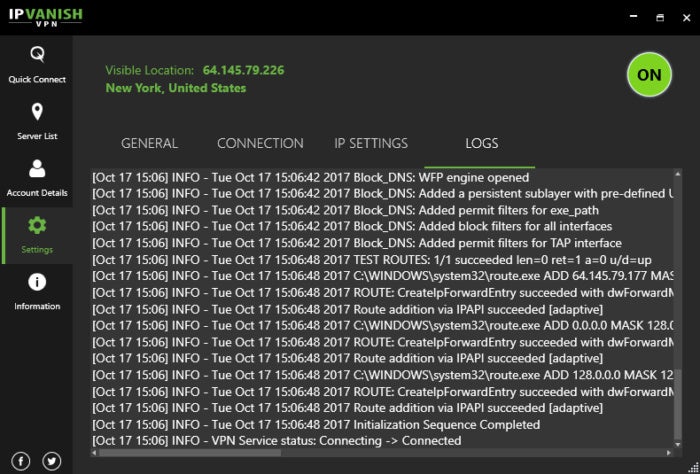Open Account Details person icon
Screen dimensions: 700x474
(x=37, y=169)
